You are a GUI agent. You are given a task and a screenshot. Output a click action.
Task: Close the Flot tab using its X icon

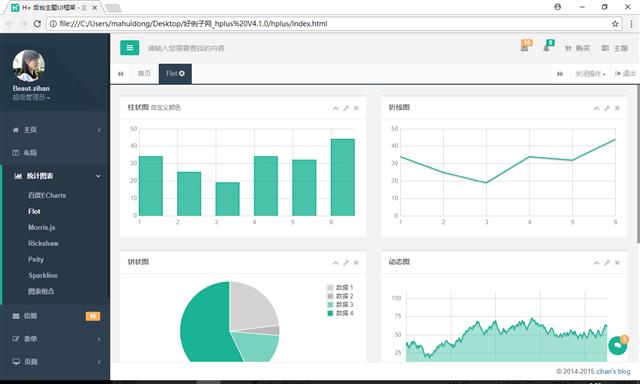182,73
